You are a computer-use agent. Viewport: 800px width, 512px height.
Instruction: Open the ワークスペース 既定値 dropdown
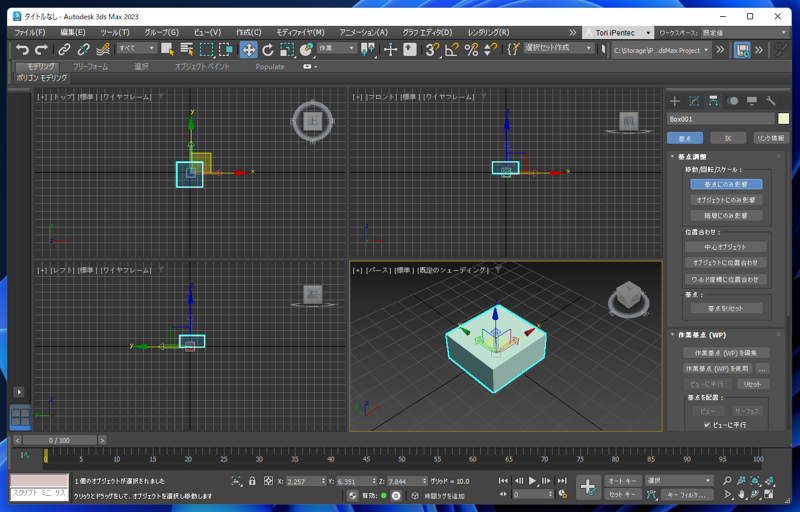744,33
